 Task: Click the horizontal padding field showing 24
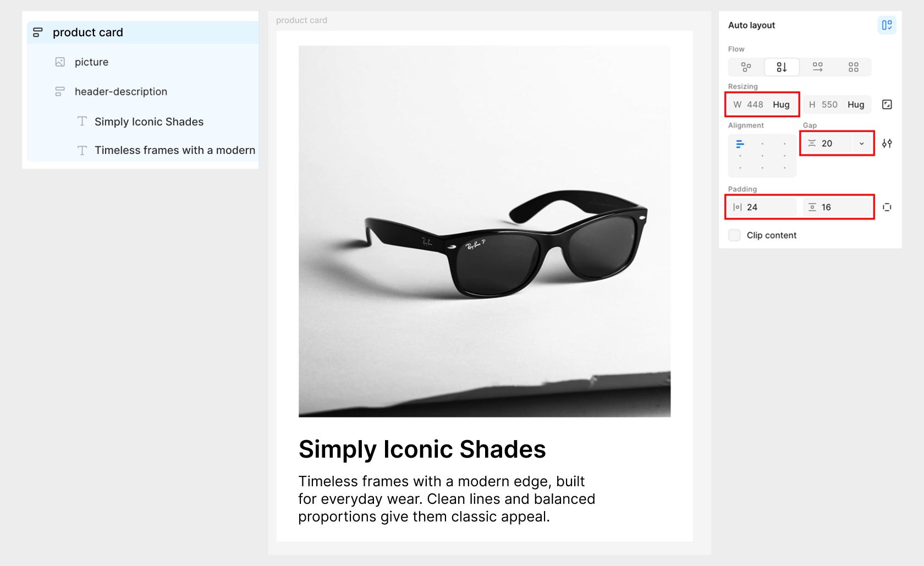coord(762,207)
